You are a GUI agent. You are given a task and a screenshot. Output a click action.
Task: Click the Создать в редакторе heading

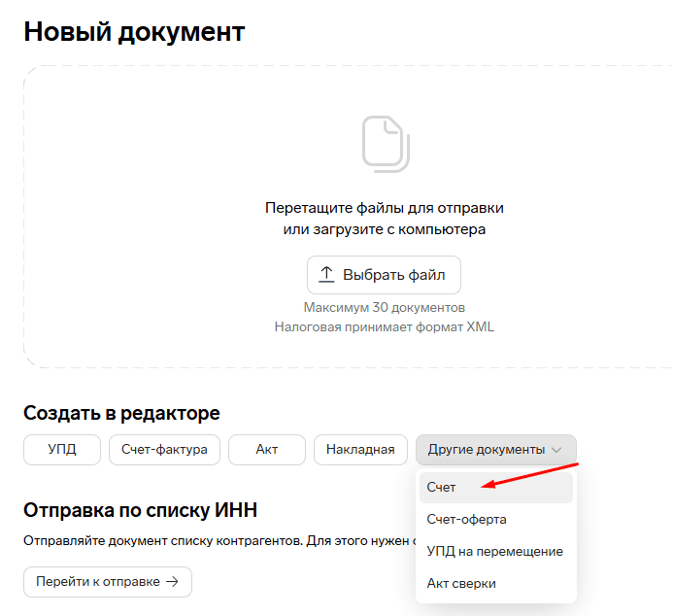[x=121, y=413]
